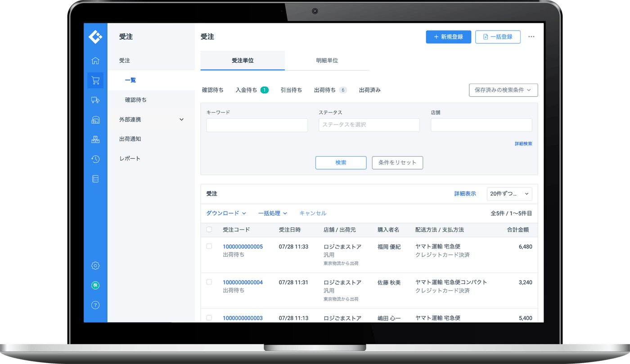Click the 全5件 / 1〜5件目 count text
The image size is (630, 364).
point(511,213)
